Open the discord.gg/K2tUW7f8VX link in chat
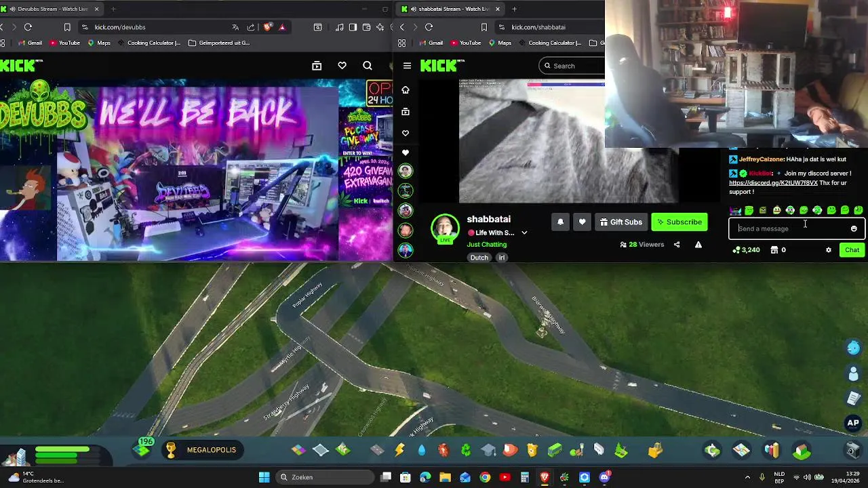Viewport: 868px width, 488px height. coord(773,183)
